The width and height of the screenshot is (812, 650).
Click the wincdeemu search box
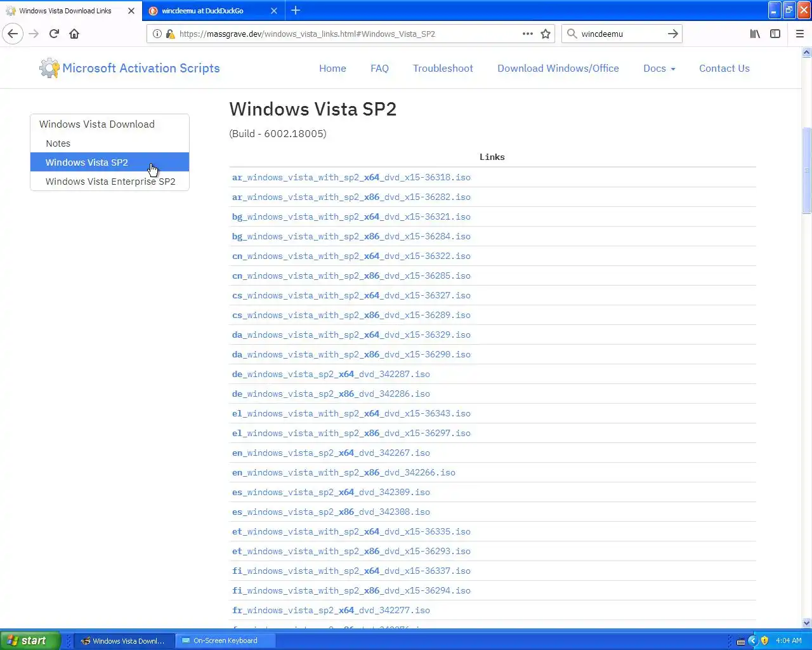622,34
